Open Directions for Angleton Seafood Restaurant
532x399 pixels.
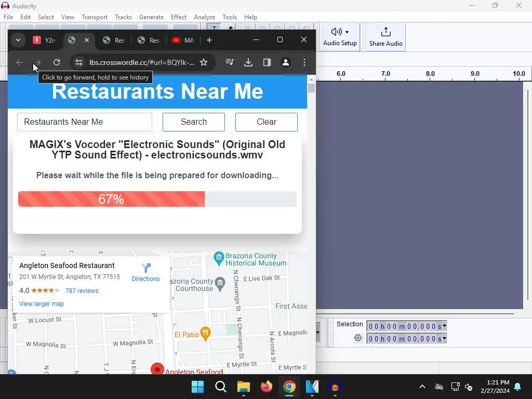[x=146, y=272]
